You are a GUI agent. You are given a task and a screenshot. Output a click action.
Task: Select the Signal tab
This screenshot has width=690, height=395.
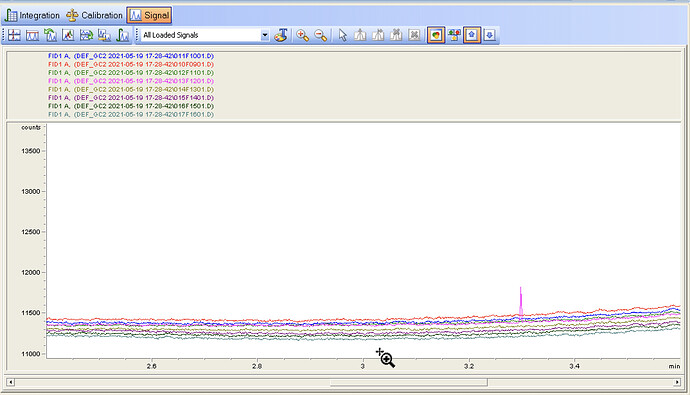click(x=149, y=15)
